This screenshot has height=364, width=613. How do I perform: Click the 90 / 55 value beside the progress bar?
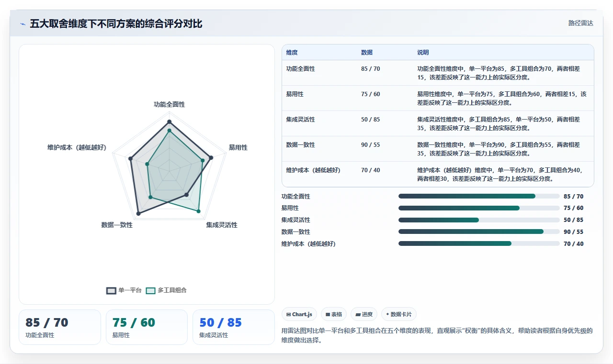point(574,232)
